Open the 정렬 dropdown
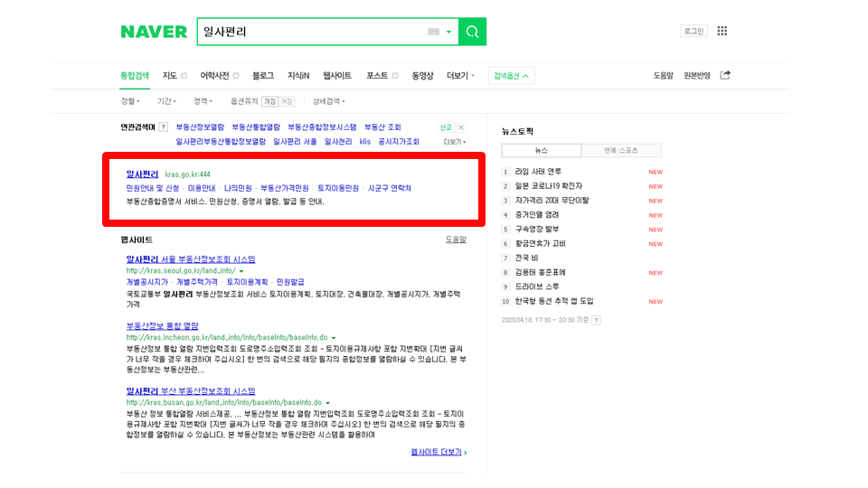This screenshot has height=488, width=868. pos(130,101)
